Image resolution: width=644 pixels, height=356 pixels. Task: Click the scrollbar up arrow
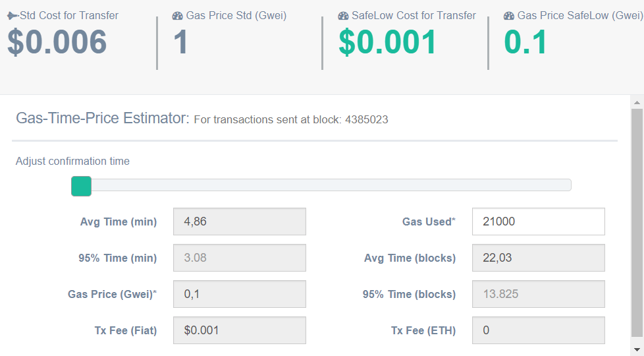(637, 103)
